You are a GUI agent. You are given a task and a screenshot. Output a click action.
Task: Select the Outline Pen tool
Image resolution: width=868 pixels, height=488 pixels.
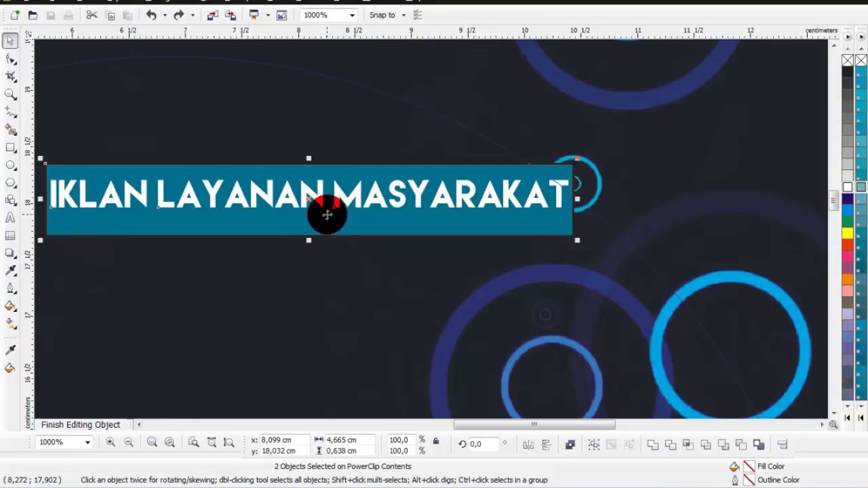point(10,288)
